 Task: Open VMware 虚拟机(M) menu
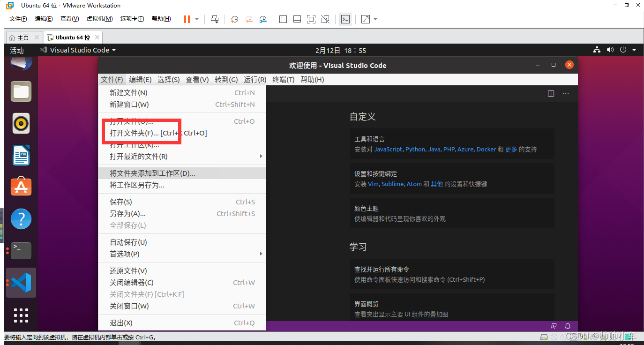[x=99, y=19]
